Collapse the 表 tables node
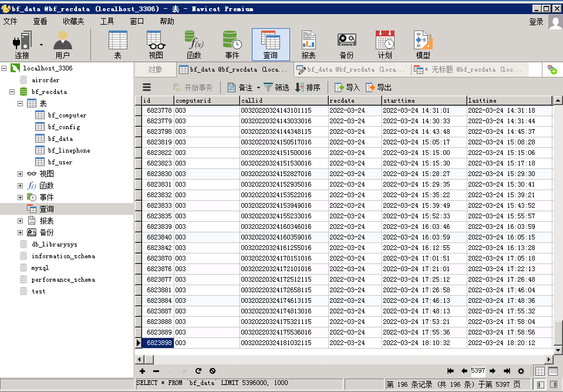This screenshot has height=392, width=563. tap(20, 103)
